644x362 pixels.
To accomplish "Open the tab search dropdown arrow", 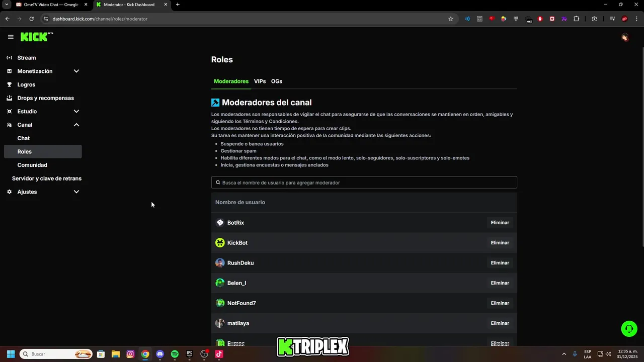I will click(x=7, y=5).
